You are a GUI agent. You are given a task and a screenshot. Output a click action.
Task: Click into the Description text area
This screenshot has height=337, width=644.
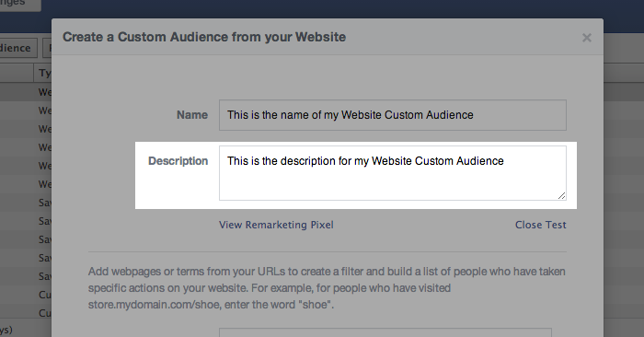pyautogui.click(x=393, y=173)
